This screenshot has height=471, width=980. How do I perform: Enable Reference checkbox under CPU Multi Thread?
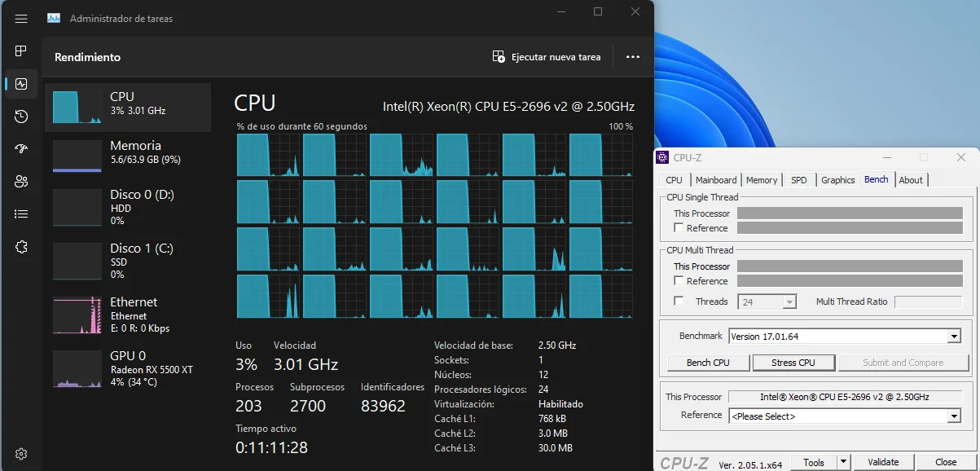pyautogui.click(x=679, y=281)
